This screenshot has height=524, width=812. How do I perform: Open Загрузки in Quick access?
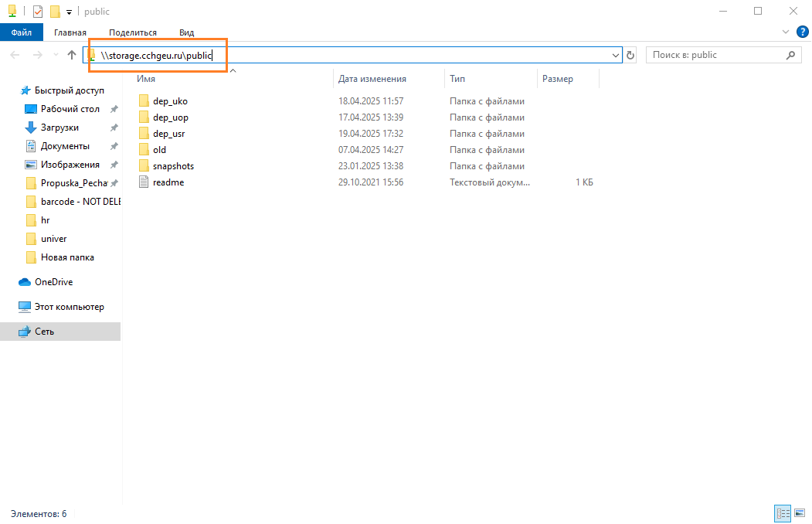pos(59,128)
